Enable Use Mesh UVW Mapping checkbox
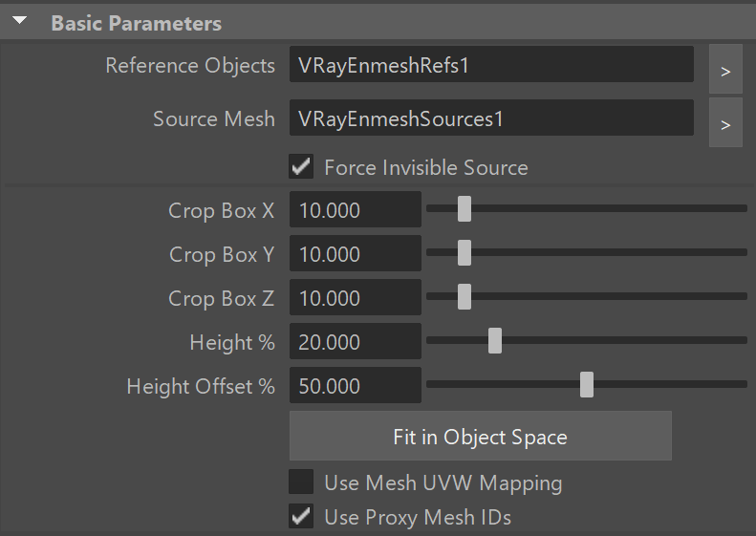Viewport: 756px width, 536px height. 301,482
